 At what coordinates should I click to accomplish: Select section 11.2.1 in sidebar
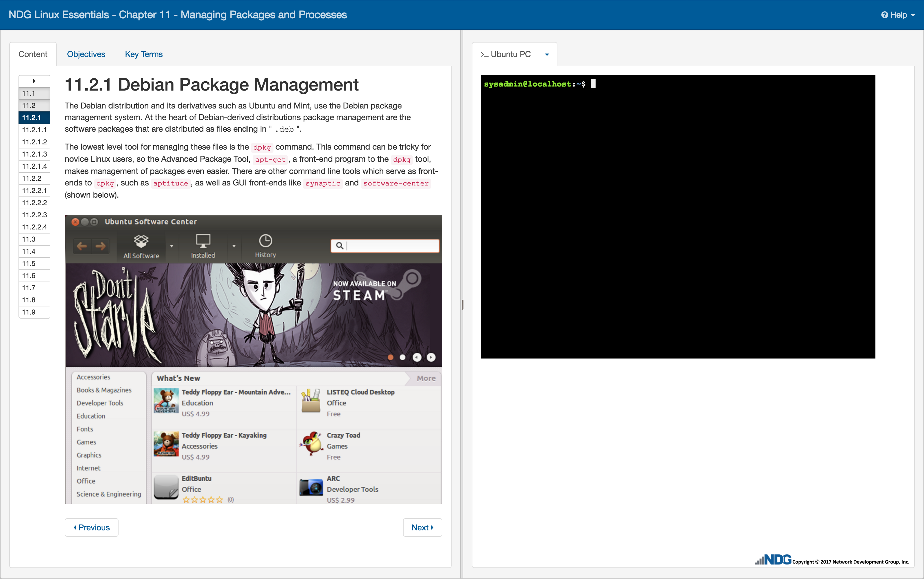34,117
